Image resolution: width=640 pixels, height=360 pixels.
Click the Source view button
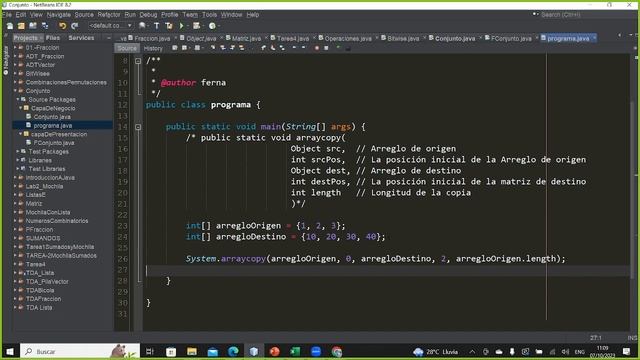127,48
